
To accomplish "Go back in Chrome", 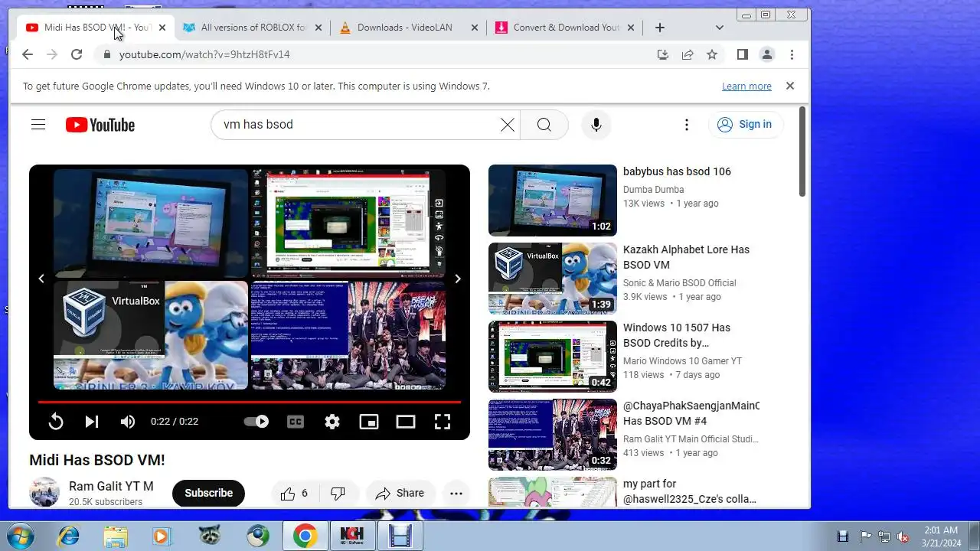I will pos(28,54).
